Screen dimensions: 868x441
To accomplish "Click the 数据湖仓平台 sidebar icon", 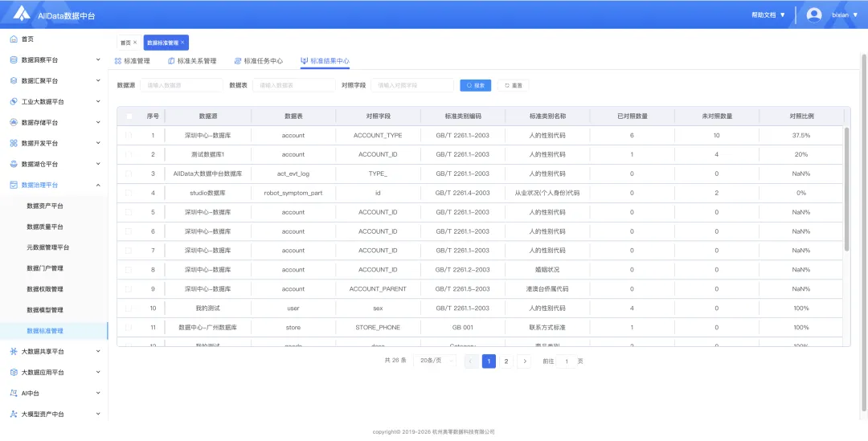I will pos(14,165).
